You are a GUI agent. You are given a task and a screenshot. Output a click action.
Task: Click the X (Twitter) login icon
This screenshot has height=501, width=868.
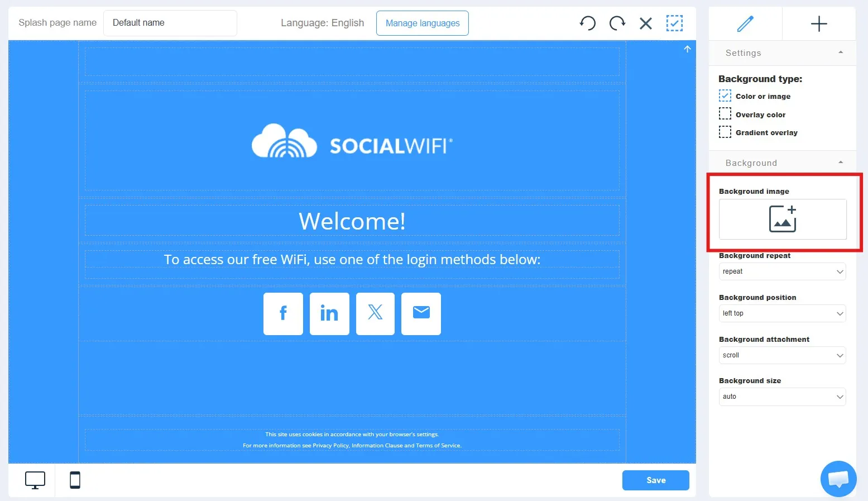pyautogui.click(x=375, y=314)
